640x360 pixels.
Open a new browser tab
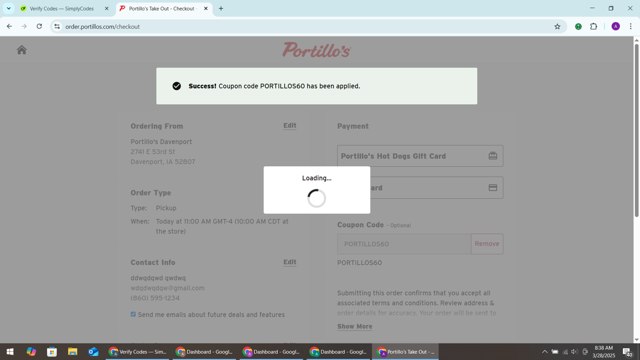click(221, 8)
